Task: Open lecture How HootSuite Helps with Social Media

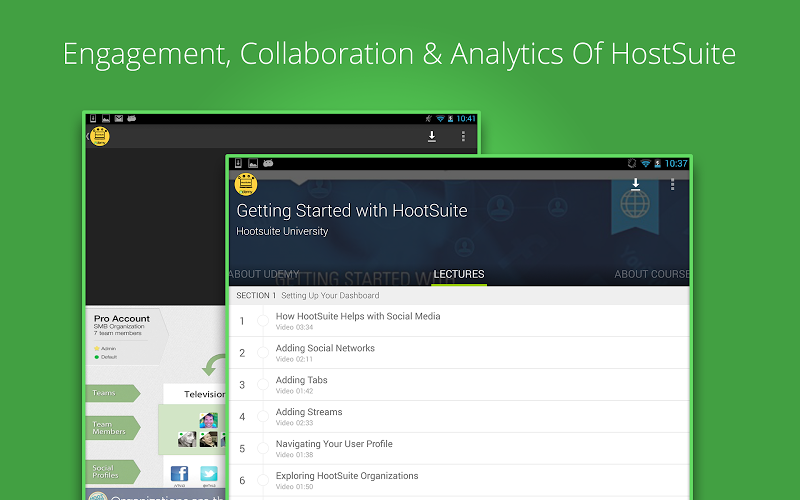Action: tap(459, 321)
